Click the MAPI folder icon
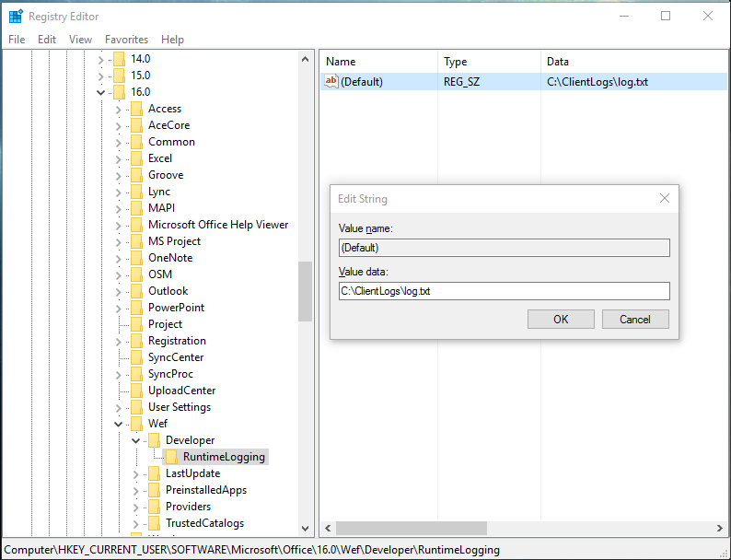The image size is (731, 560). [x=136, y=208]
